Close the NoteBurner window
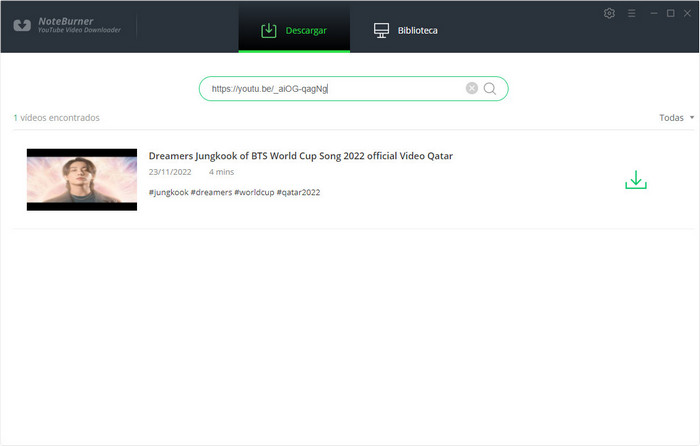This screenshot has height=446, width=700. 688,13
